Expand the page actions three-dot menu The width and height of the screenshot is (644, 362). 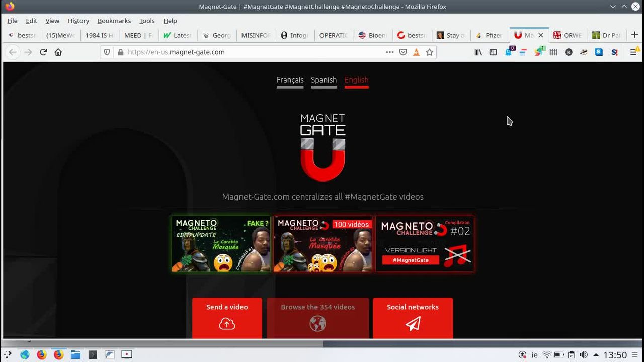(x=390, y=52)
